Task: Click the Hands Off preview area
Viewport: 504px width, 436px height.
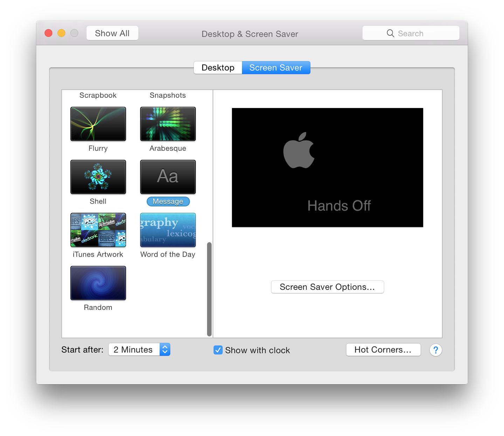Action: pyautogui.click(x=327, y=168)
